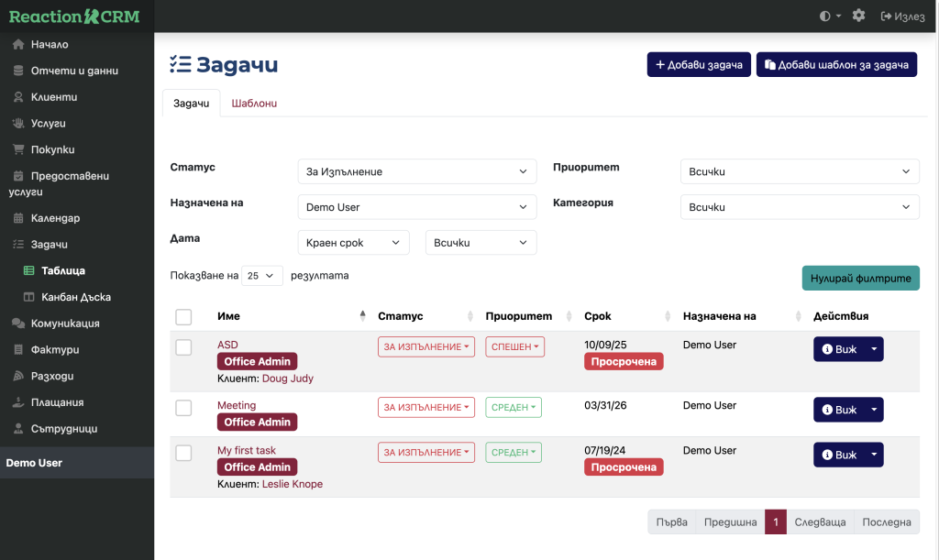Click the settings gear icon in top bar
This screenshot has height=560, width=939.
858,16
